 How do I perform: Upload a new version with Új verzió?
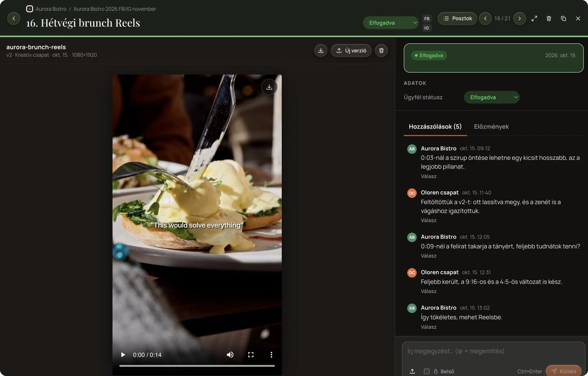(x=351, y=51)
